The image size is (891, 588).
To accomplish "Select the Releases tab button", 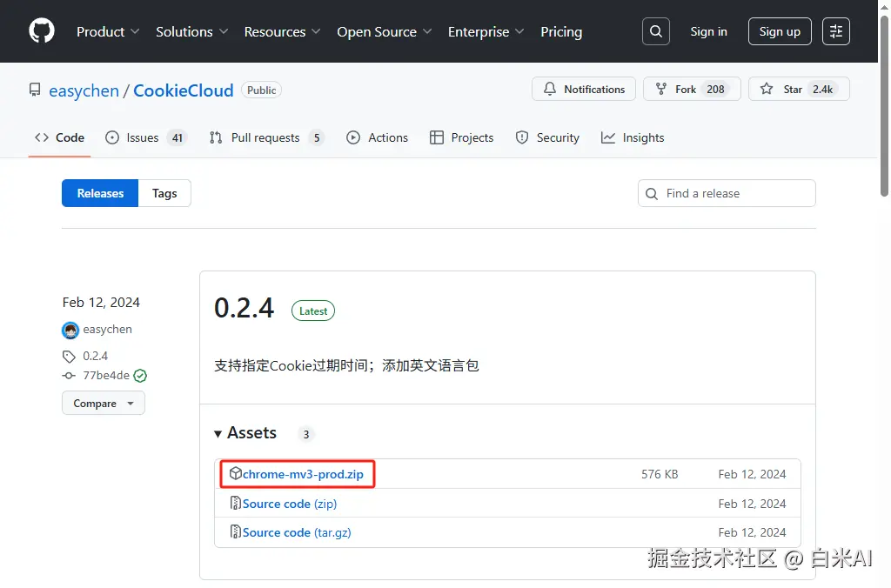I will click(100, 193).
